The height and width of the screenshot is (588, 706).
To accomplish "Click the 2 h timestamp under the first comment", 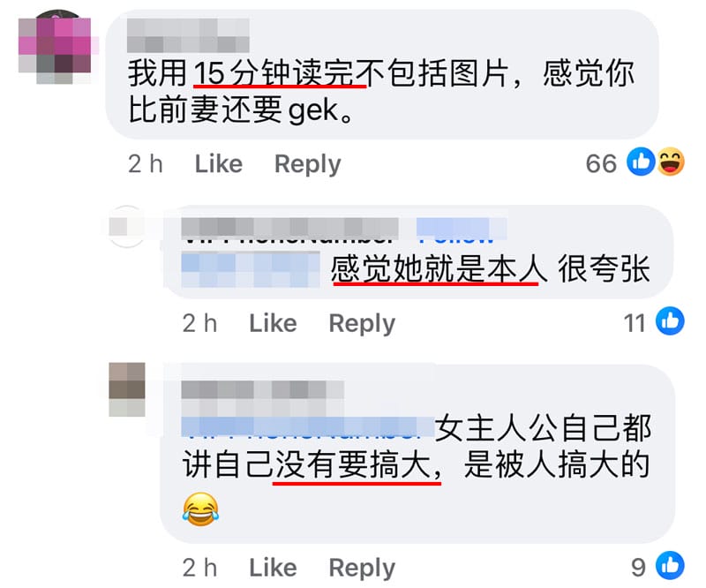I will coord(146,163).
